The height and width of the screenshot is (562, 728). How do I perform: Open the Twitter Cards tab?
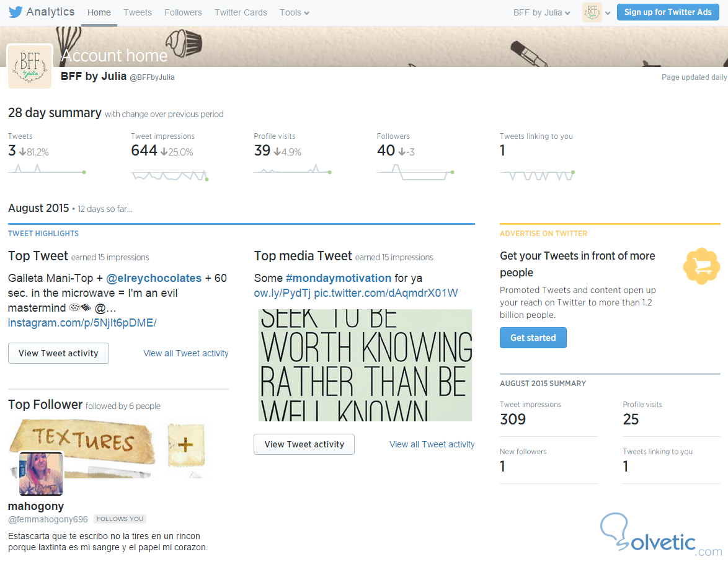241,12
